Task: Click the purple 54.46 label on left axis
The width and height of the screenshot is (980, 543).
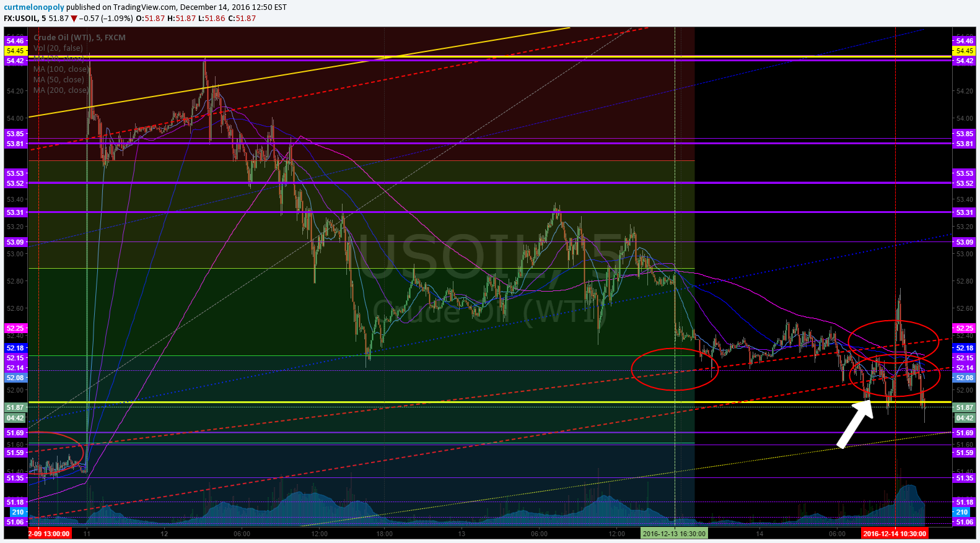Action: tap(15, 41)
